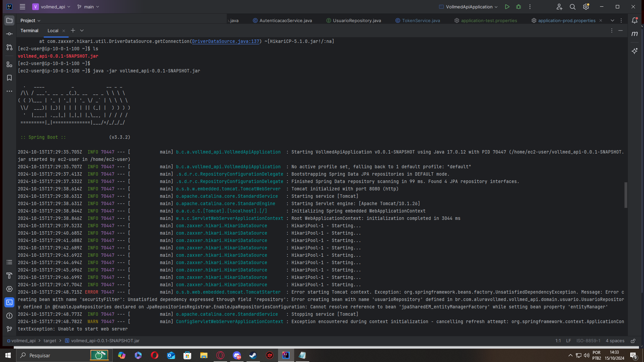Open taskbar clock showing 14:33
This screenshot has height=362, width=644.
point(614,355)
